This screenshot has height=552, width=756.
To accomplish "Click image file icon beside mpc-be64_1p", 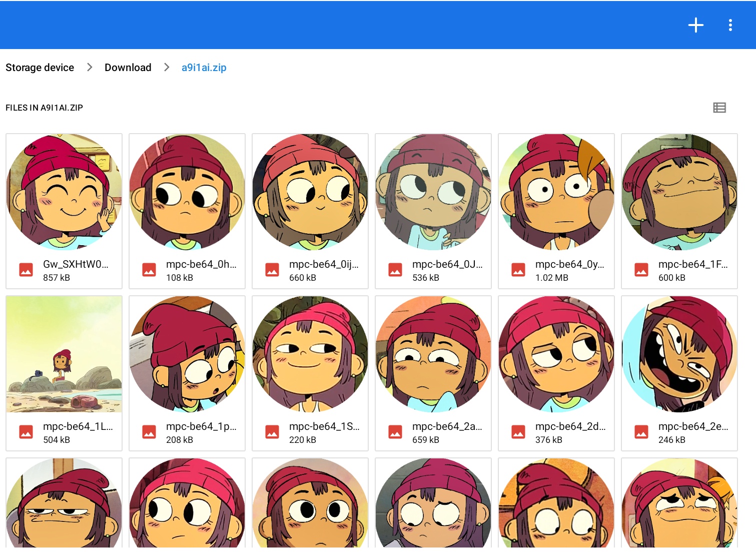I will pyautogui.click(x=149, y=432).
